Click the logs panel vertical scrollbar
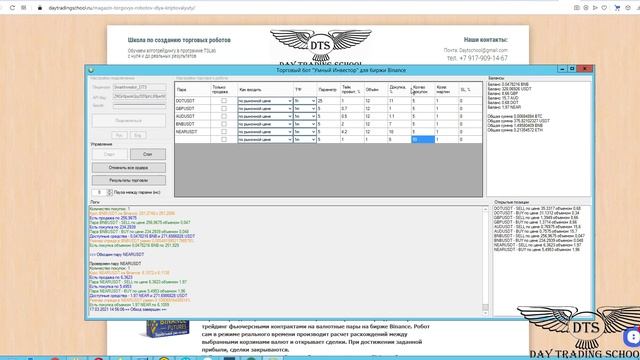Viewport: 640px width, 360px height. [x=485, y=260]
